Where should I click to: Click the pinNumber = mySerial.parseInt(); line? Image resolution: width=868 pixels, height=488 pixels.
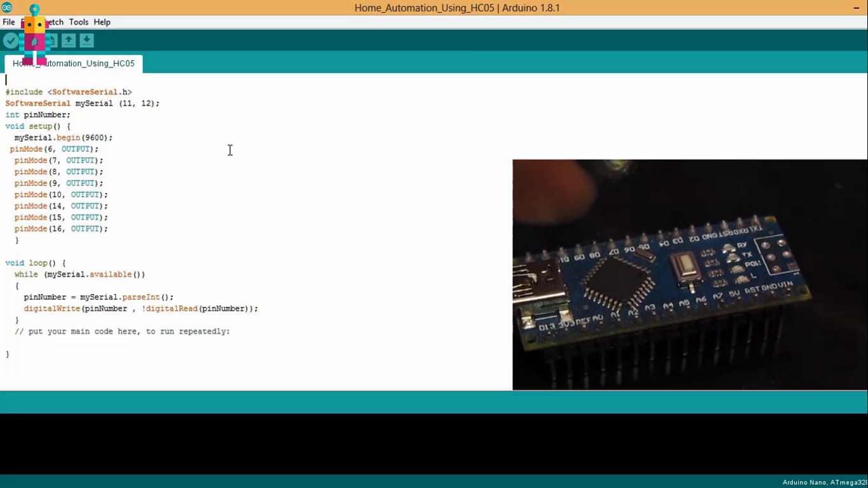(x=98, y=297)
